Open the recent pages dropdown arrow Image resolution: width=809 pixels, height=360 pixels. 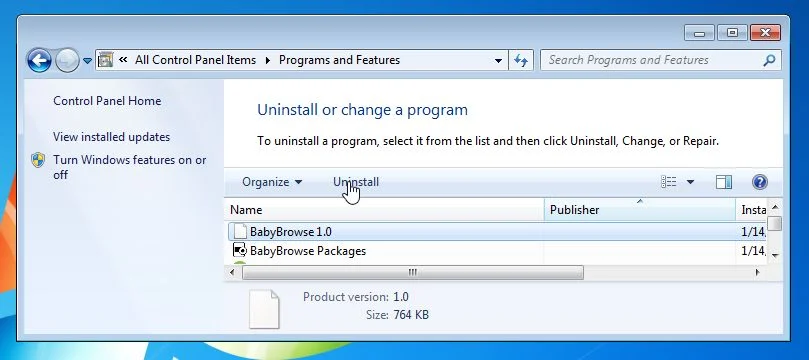coord(87,61)
